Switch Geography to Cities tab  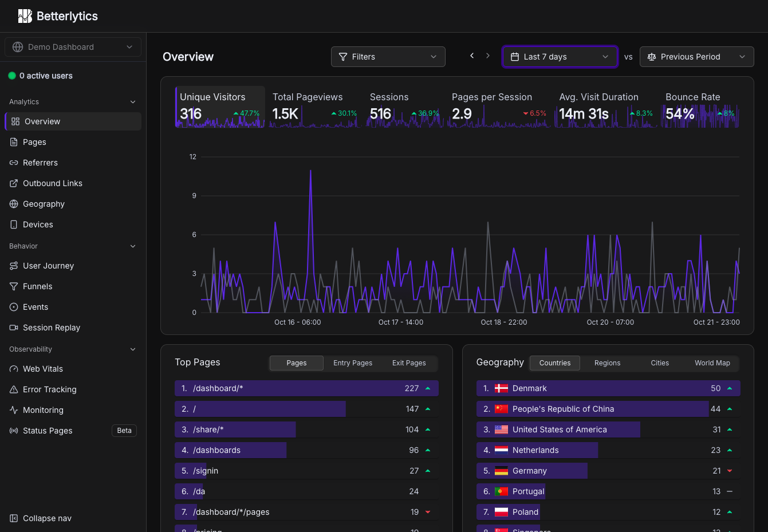click(660, 363)
